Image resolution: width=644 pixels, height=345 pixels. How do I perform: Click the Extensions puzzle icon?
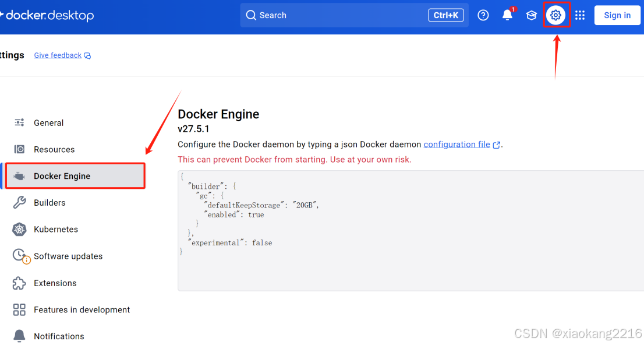point(19,283)
